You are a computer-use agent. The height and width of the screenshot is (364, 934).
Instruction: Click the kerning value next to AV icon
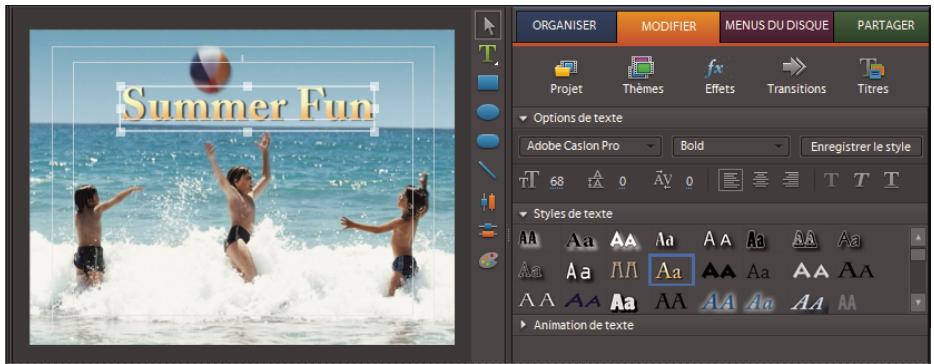click(689, 182)
